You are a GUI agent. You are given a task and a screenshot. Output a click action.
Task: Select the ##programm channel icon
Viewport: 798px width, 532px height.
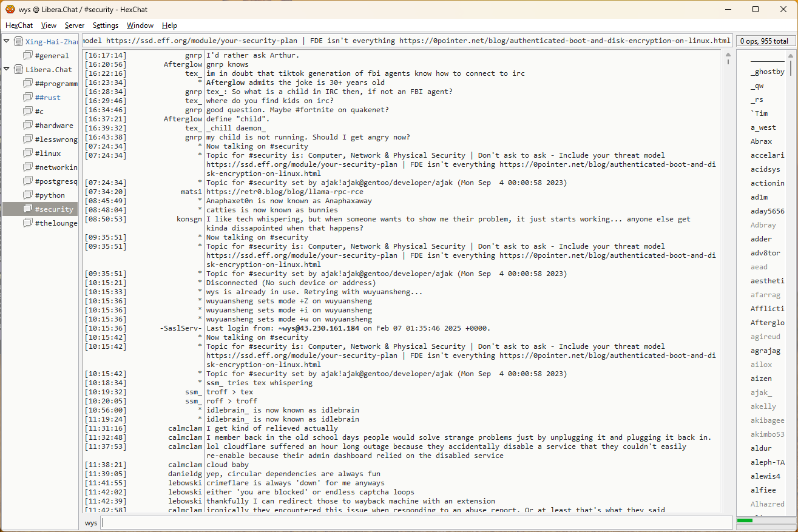click(x=27, y=84)
